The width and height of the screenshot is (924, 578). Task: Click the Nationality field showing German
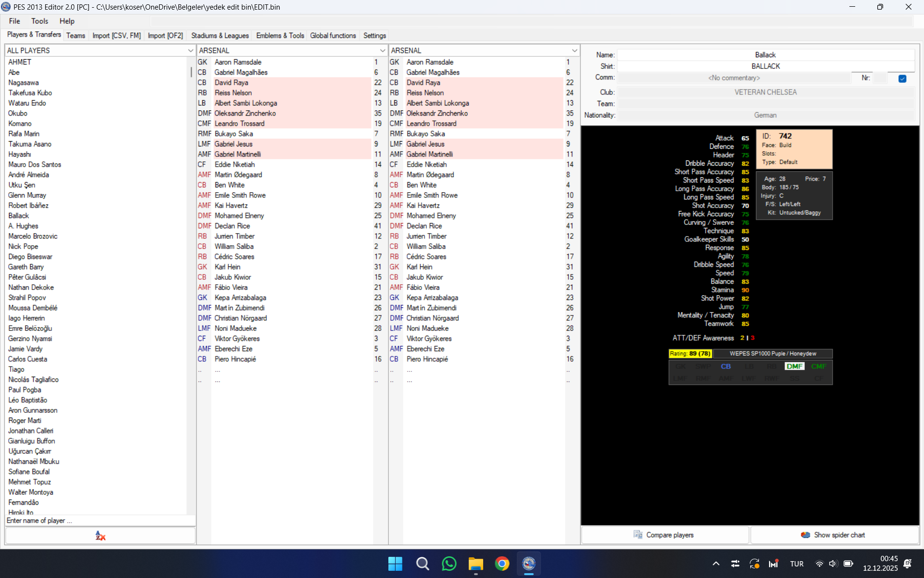pyautogui.click(x=765, y=115)
